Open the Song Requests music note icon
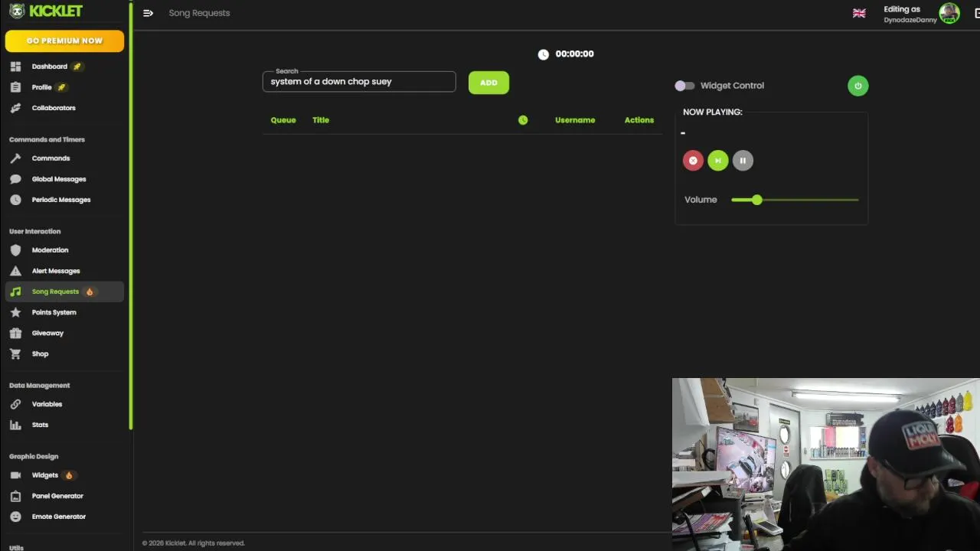980x551 pixels. (x=15, y=292)
